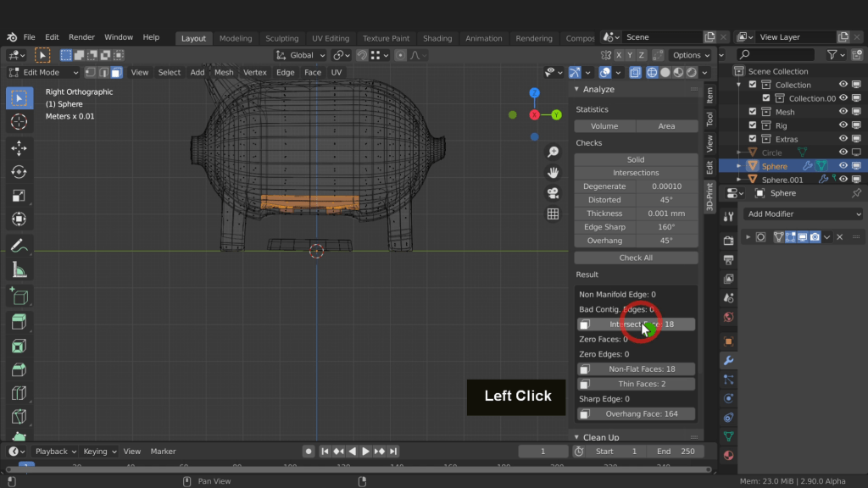Click the End frame field

click(x=676, y=452)
